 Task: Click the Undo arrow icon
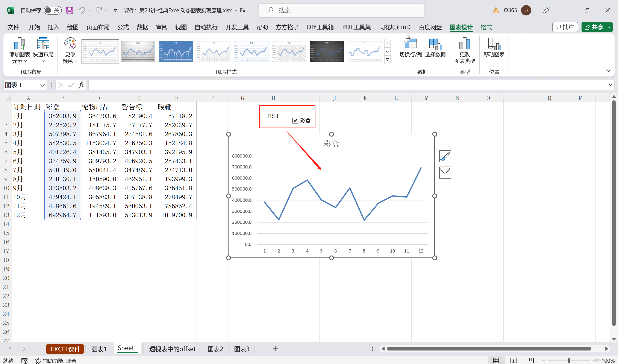coord(82,10)
